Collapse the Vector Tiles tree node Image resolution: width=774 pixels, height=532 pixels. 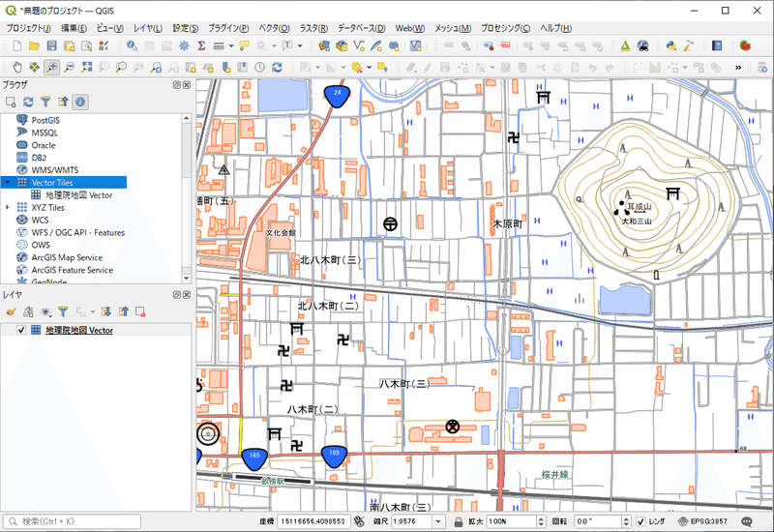point(8,183)
